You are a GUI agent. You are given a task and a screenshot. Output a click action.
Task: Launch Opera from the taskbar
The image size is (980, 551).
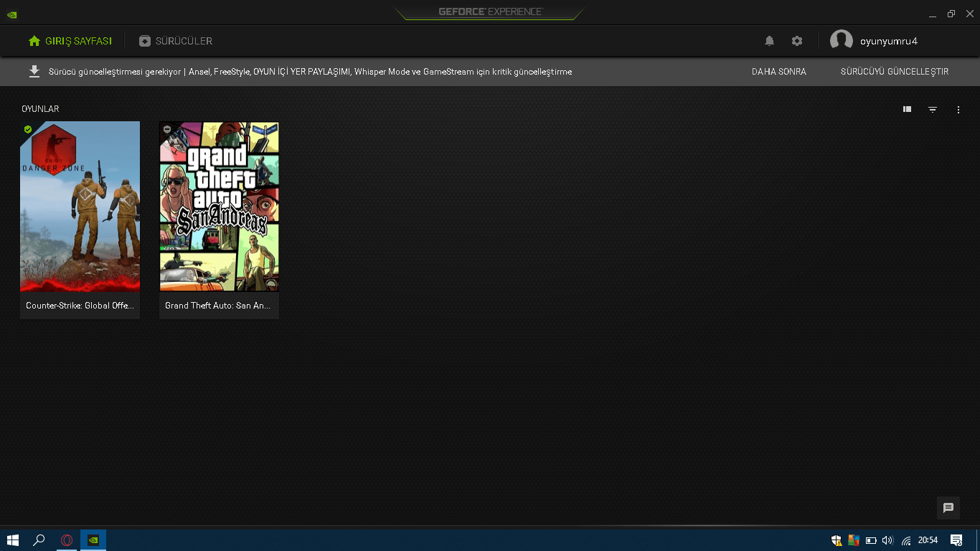[x=67, y=540]
